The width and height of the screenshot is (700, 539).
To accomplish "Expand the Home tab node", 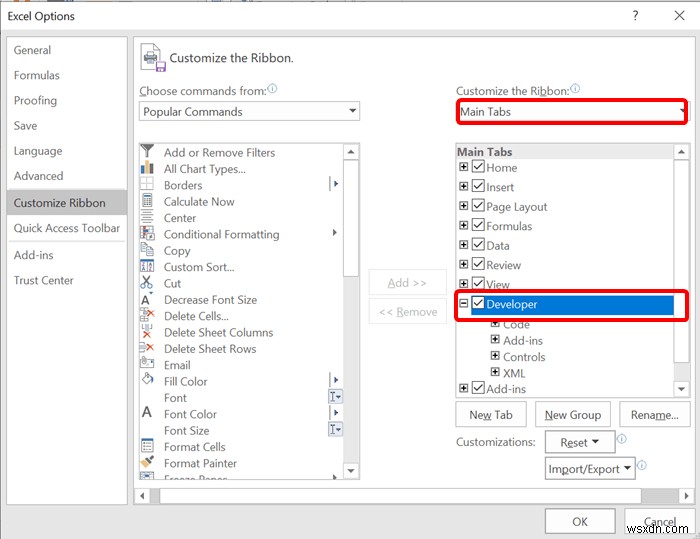I will pos(463,167).
